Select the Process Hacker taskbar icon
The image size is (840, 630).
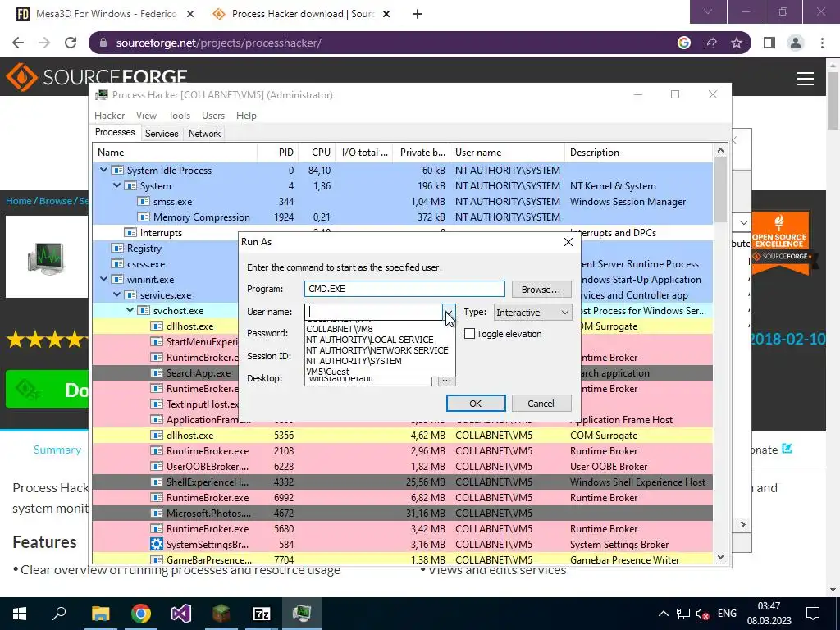coord(301,614)
